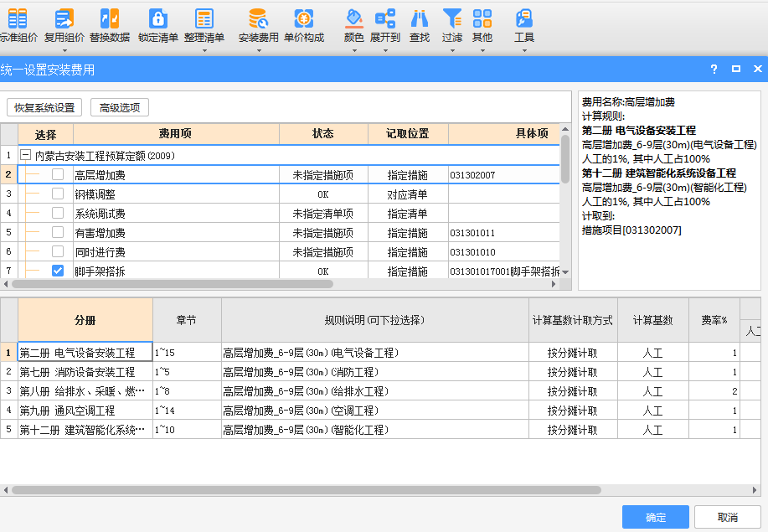Click the 展开到 icon
This screenshot has width=768, height=532.
(385, 18)
